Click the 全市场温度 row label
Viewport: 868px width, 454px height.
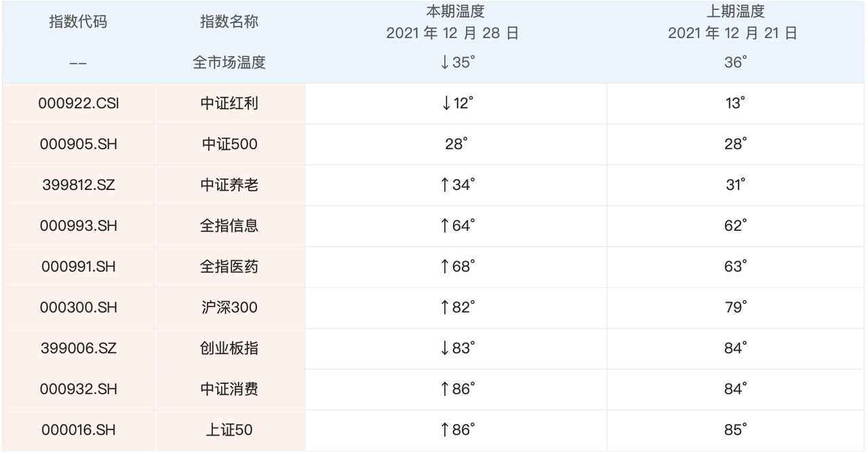(229, 62)
